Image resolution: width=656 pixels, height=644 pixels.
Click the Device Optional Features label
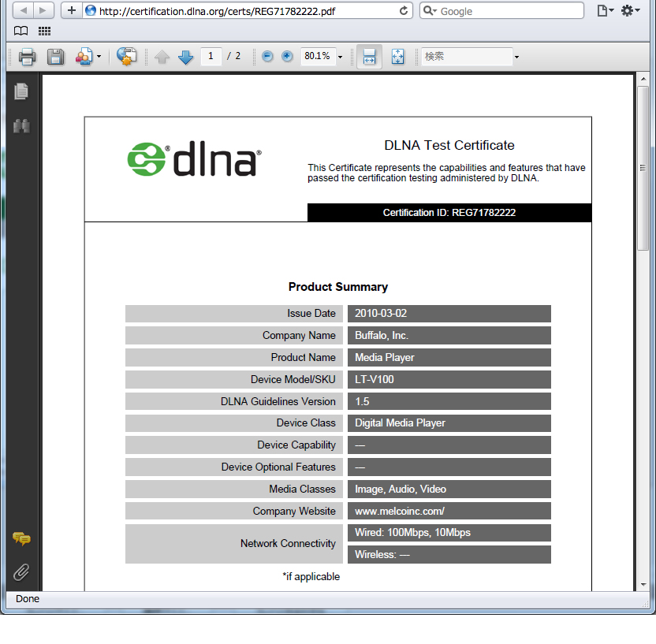(278, 467)
